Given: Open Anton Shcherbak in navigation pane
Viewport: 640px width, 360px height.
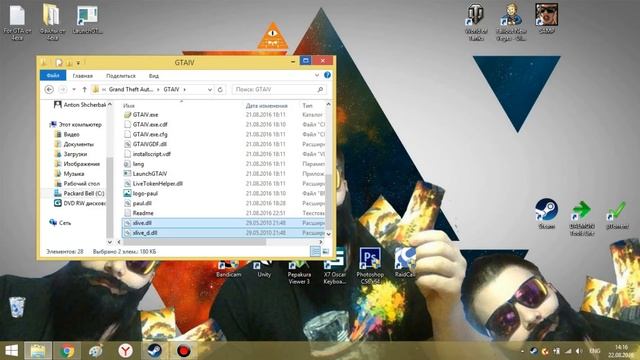Looking at the screenshot, I should pyautogui.click(x=80, y=105).
